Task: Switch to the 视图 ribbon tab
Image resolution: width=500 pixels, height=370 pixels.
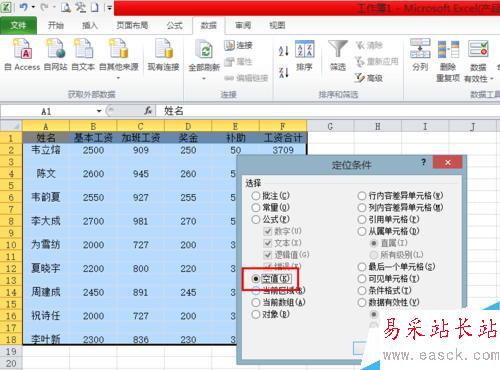Action: (x=277, y=25)
